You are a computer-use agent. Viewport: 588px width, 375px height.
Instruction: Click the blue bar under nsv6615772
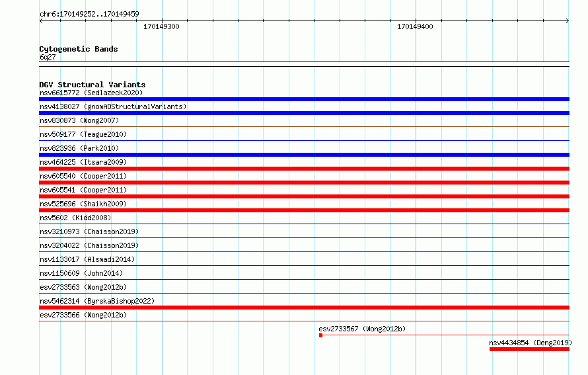304,99
